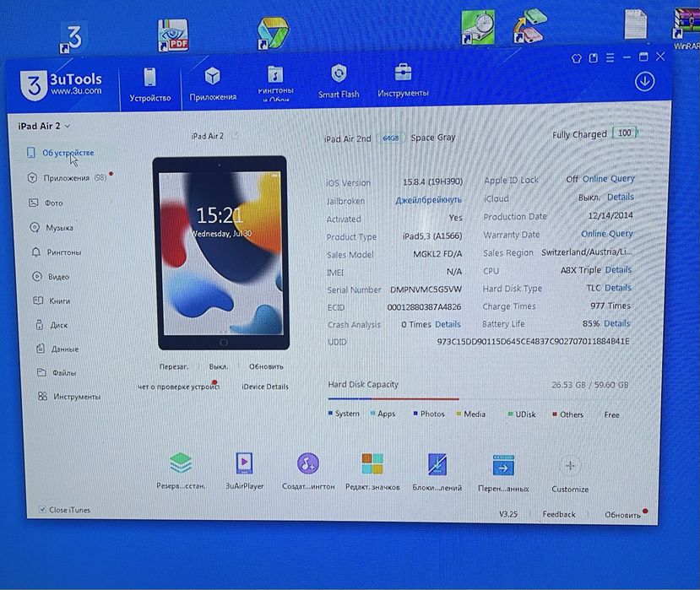Open Музыка in sidebar
This screenshot has width=700, height=590.
[x=52, y=228]
